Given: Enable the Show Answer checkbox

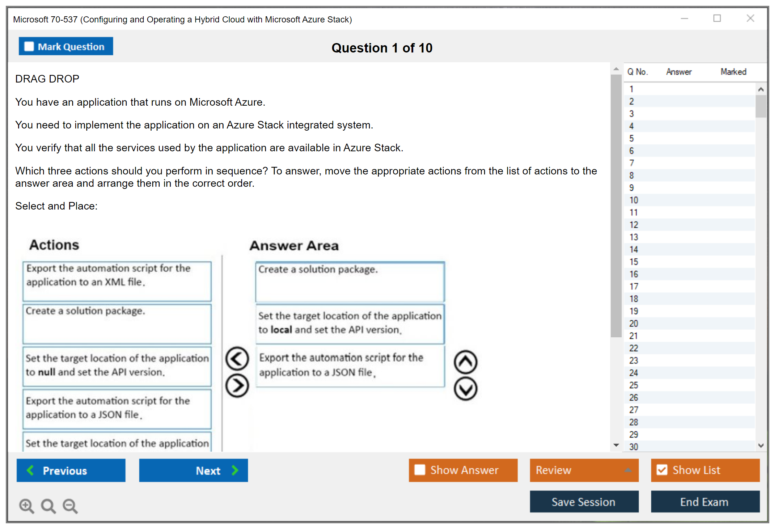Looking at the screenshot, I should click(420, 470).
